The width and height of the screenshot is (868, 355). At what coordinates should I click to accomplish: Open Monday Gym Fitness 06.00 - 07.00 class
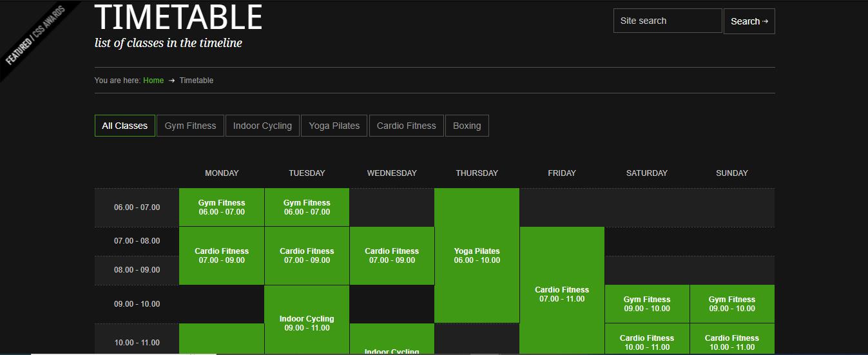coord(222,207)
